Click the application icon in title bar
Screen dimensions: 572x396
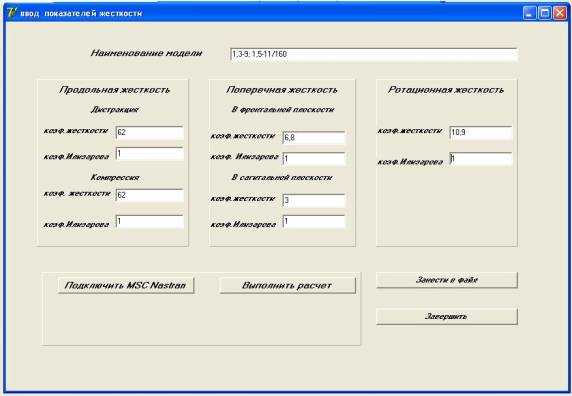pos(11,12)
